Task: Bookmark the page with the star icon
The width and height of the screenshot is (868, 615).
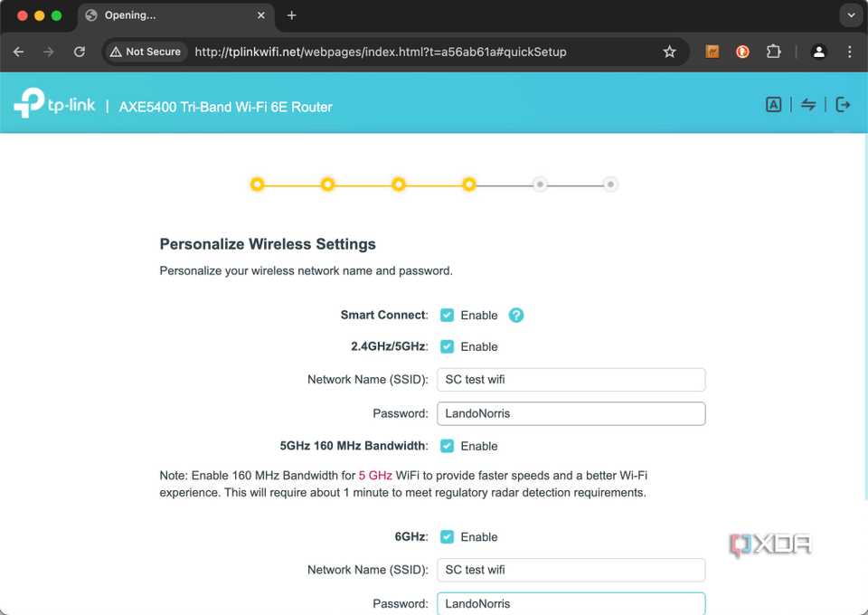Action: point(670,52)
